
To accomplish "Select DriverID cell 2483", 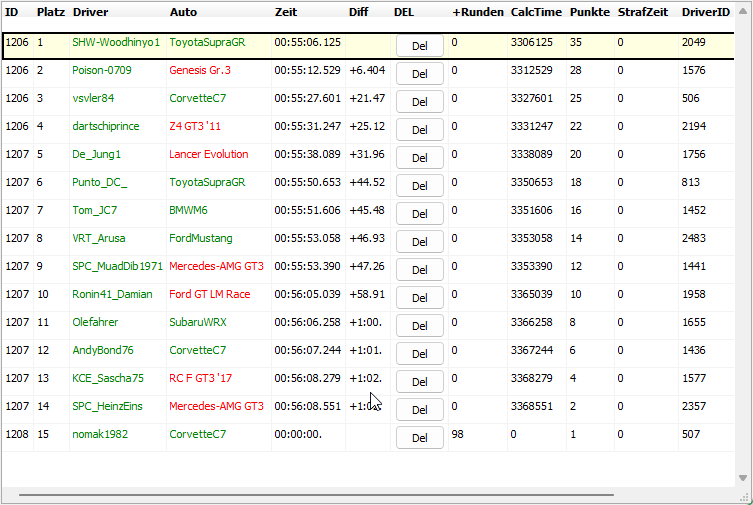I will (x=695, y=239).
